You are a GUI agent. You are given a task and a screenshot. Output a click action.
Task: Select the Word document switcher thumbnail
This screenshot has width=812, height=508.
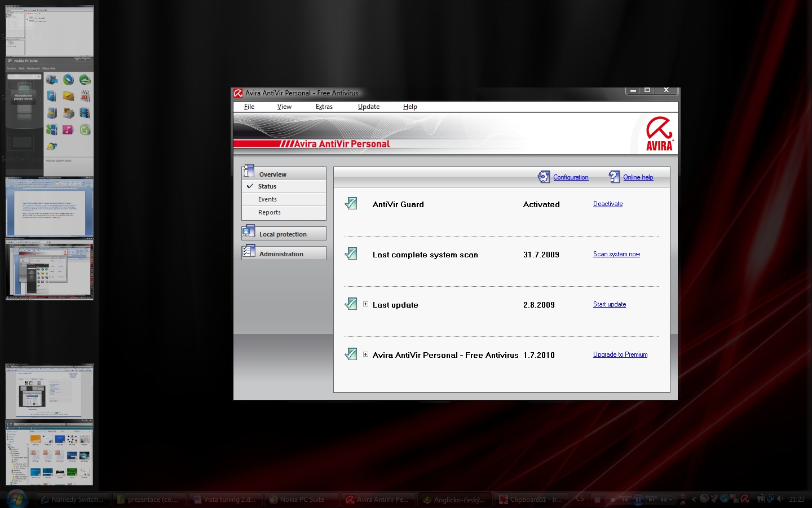[50, 207]
